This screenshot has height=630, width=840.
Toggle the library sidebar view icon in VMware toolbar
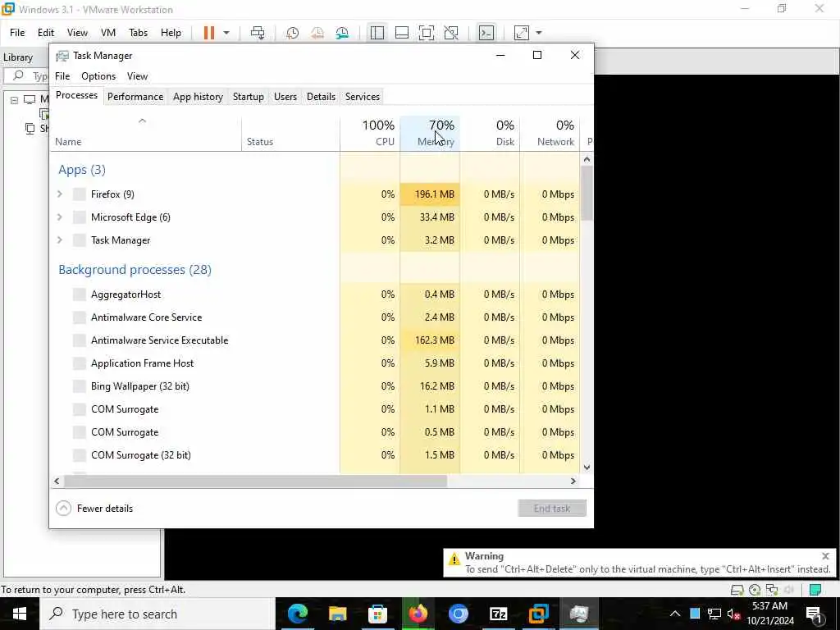(377, 33)
